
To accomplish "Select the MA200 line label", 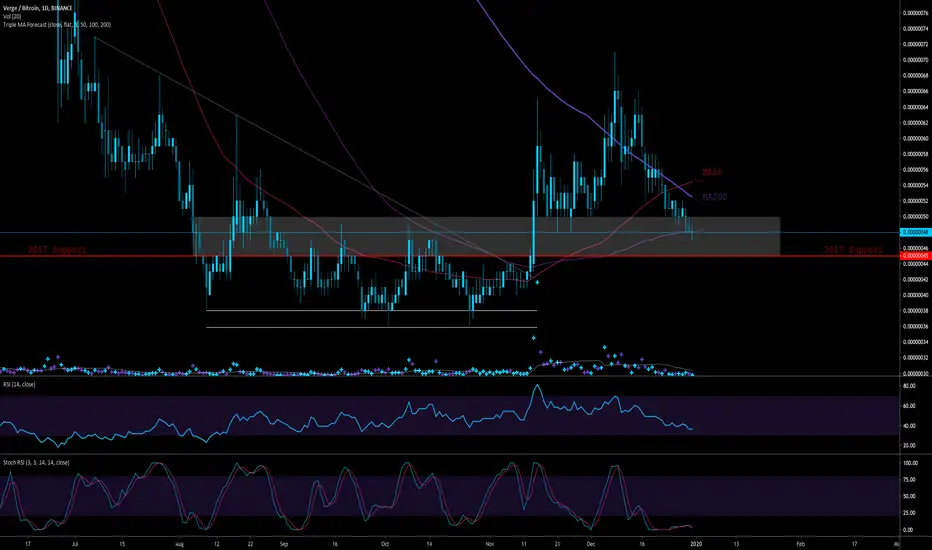I will tap(714, 197).
